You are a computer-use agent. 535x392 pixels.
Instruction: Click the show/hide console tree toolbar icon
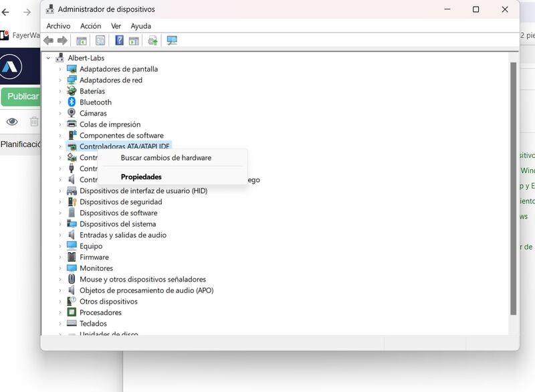coord(82,41)
